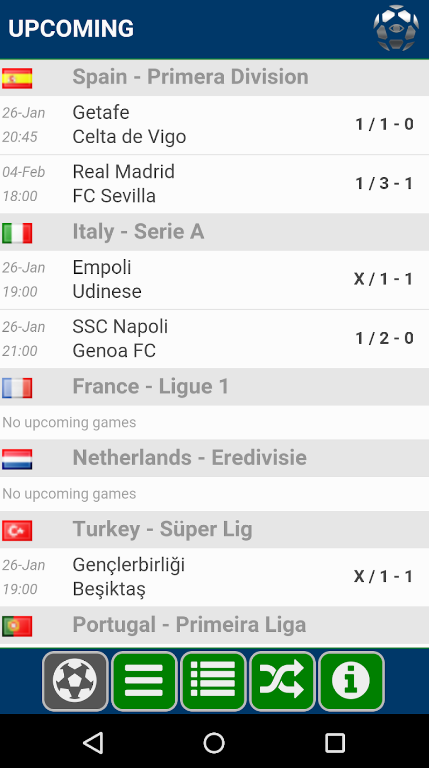This screenshot has width=429, height=768.
Task: Open the Real Madrid vs FC Sevilla match
Action: (x=214, y=184)
